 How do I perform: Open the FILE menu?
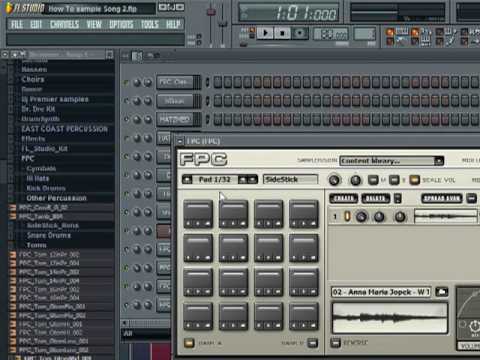pyautogui.click(x=17, y=24)
